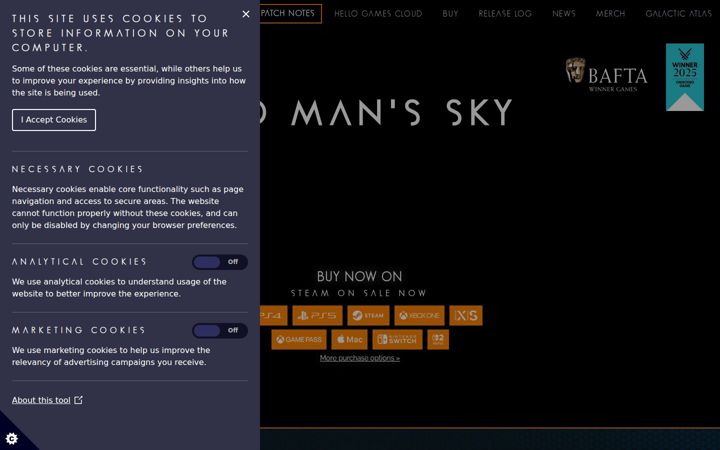
Task: Toggle Analytical Cookies switch on
Action: pos(220,262)
